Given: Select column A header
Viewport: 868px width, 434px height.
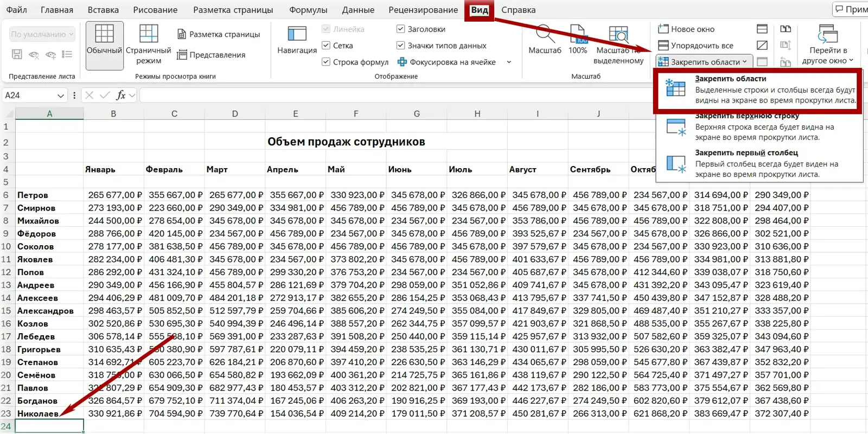Looking at the screenshot, I should [x=49, y=114].
